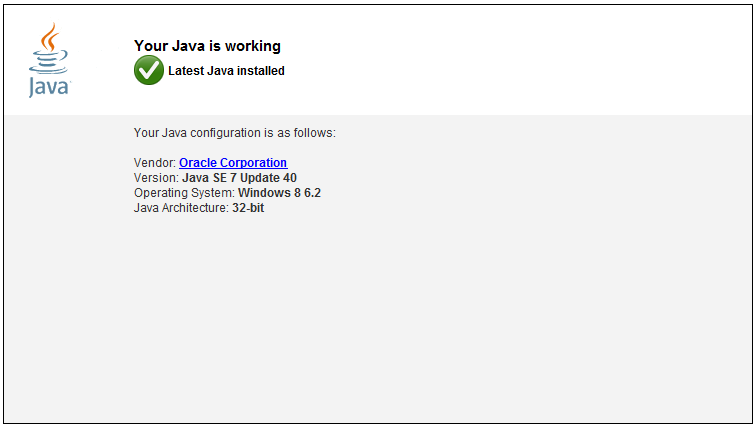The width and height of the screenshot is (755, 426).
Task: Click the "Version:" label
Action: coord(156,178)
